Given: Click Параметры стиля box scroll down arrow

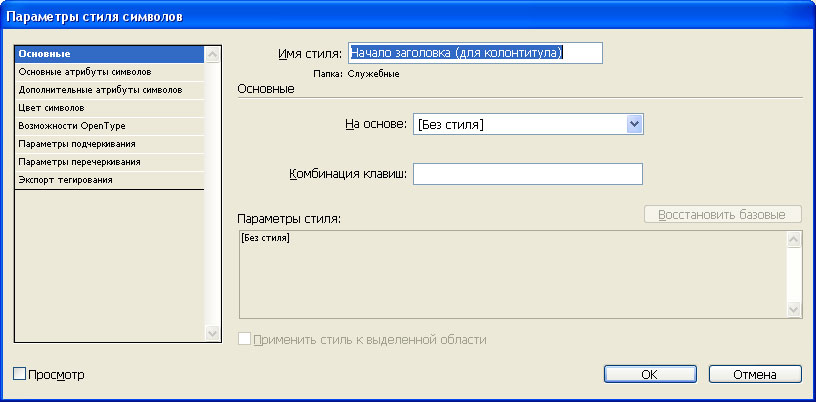Looking at the screenshot, I should coord(794,309).
